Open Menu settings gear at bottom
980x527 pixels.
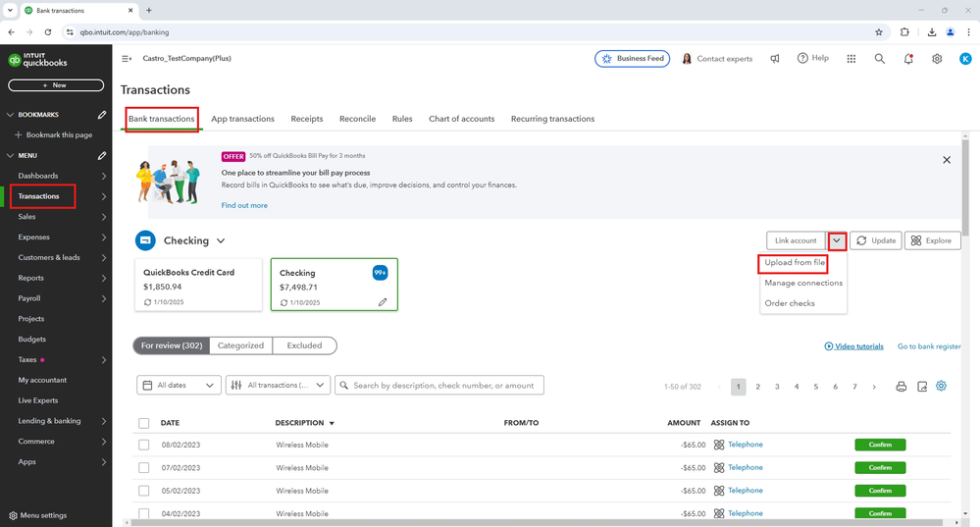click(13, 516)
